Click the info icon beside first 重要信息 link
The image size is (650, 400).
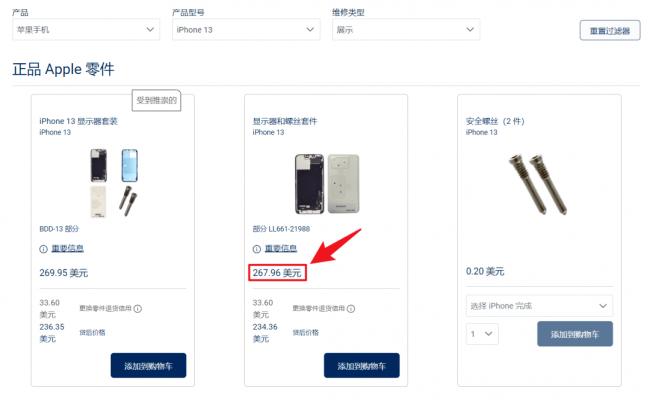pyautogui.click(x=43, y=249)
